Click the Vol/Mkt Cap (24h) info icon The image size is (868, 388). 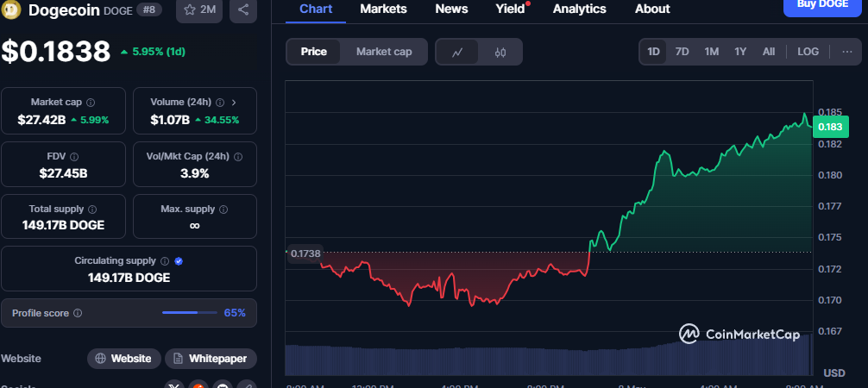coord(238,157)
